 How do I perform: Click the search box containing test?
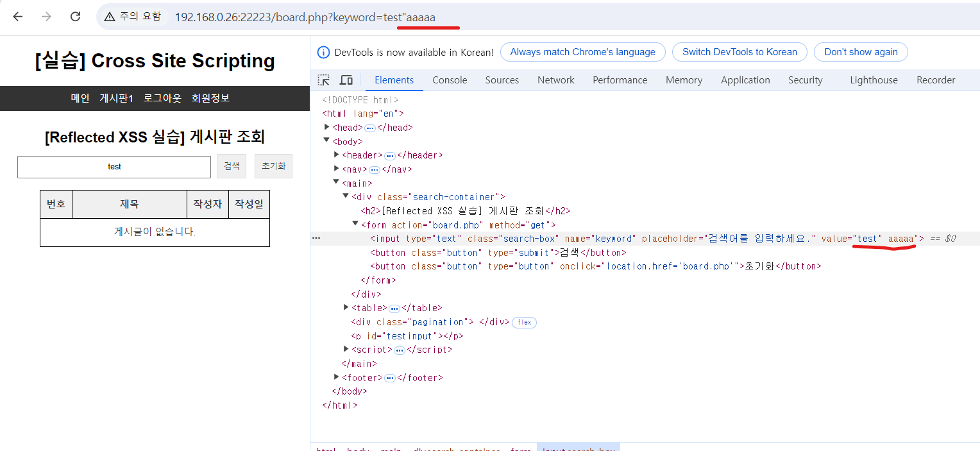(x=114, y=167)
